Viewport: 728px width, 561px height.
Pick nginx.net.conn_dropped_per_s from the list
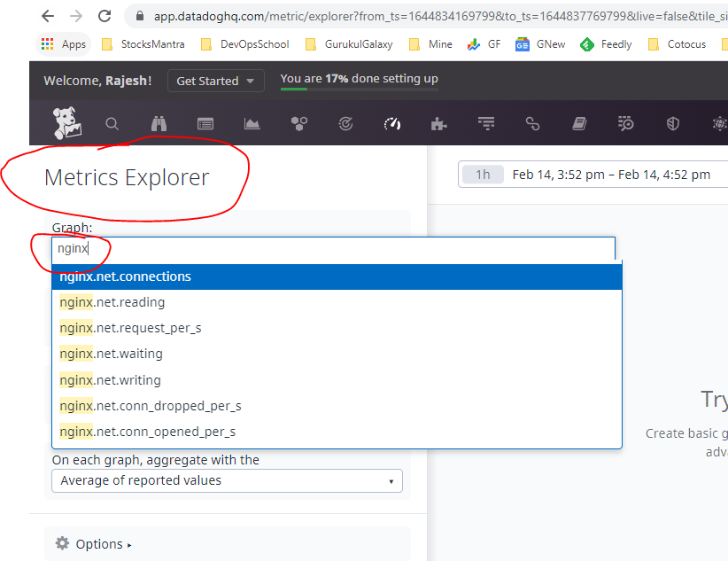151,406
